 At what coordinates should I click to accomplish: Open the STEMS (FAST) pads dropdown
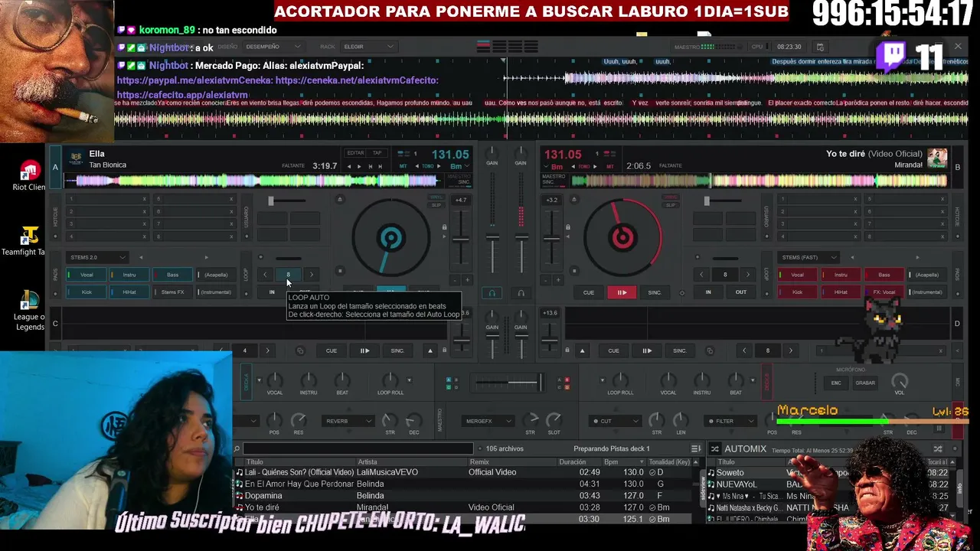pos(808,257)
